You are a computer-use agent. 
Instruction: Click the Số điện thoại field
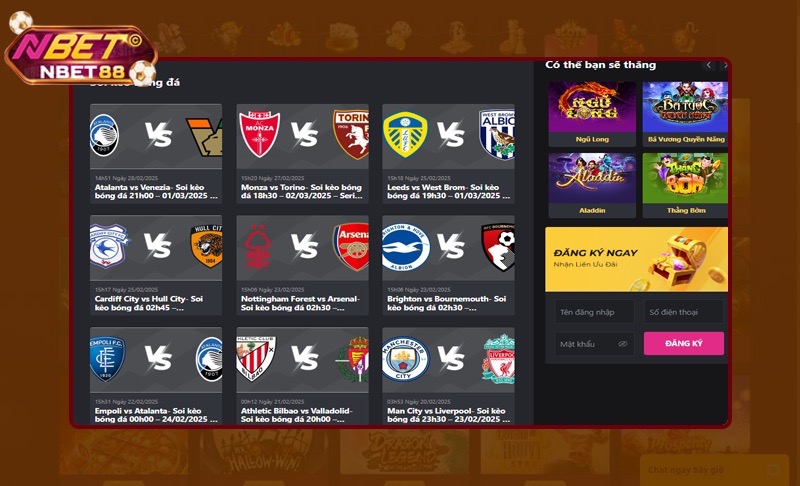pyautogui.click(x=684, y=312)
